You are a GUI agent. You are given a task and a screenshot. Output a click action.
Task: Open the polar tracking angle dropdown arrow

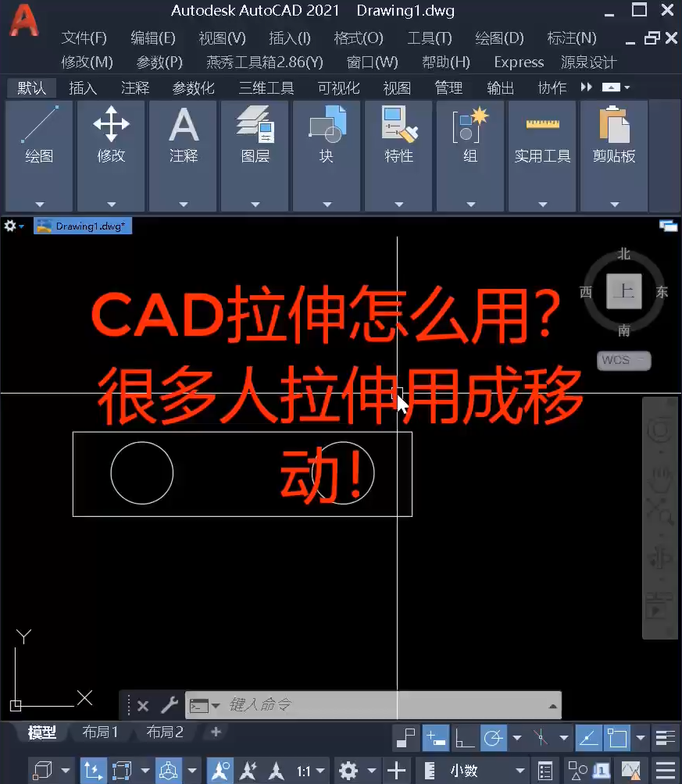point(517,738)
